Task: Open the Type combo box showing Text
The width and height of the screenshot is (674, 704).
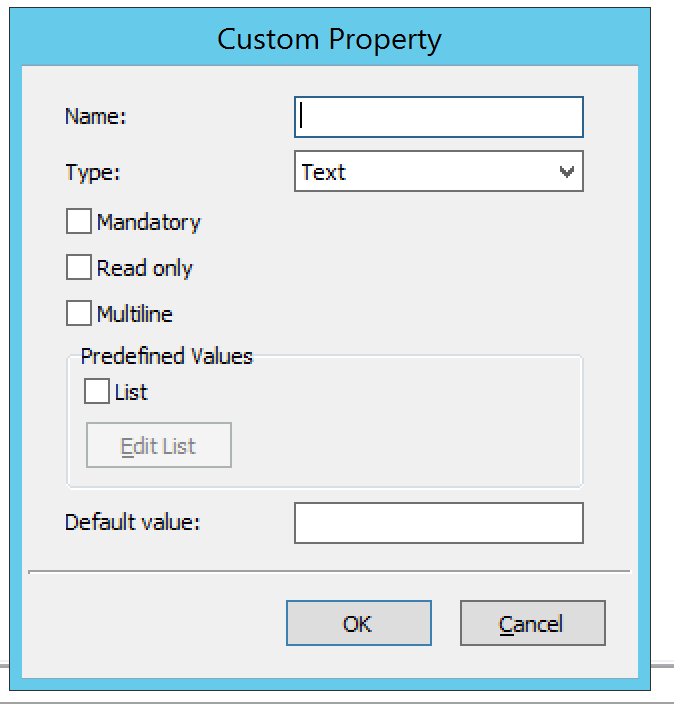Action: click(439, 171)
